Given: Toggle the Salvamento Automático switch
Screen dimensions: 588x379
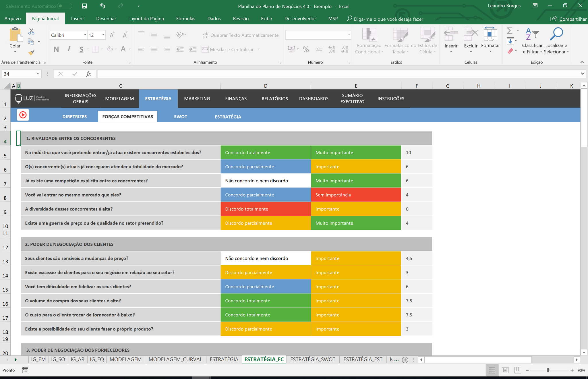Looking at the screenshot, I should pyautogui.click(x=65, y=6).
